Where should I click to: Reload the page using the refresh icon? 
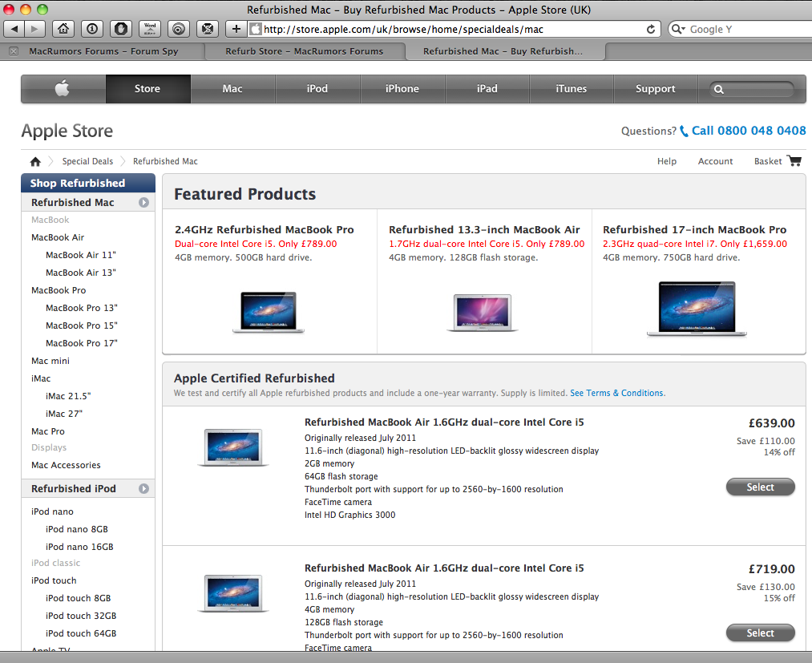[x=651, y=29]
